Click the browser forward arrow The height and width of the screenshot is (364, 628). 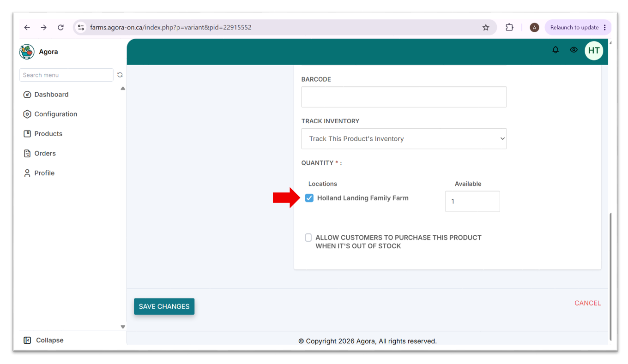tap(43, 27)
